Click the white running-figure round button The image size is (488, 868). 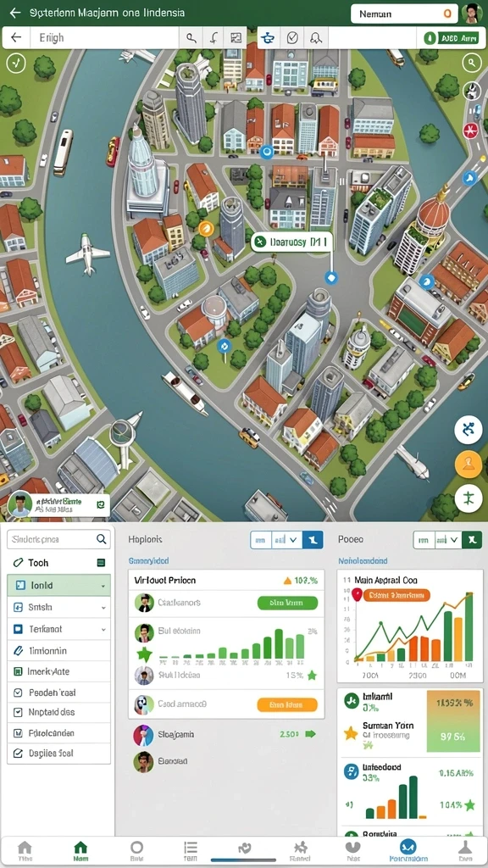coord(468,430)
